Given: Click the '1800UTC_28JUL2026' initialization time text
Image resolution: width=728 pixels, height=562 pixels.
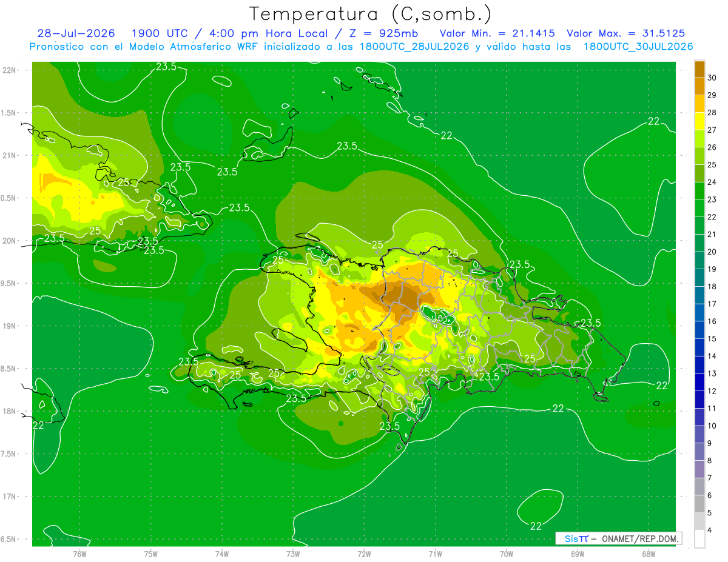Looking at the screenshot, I should pos(415,47).
